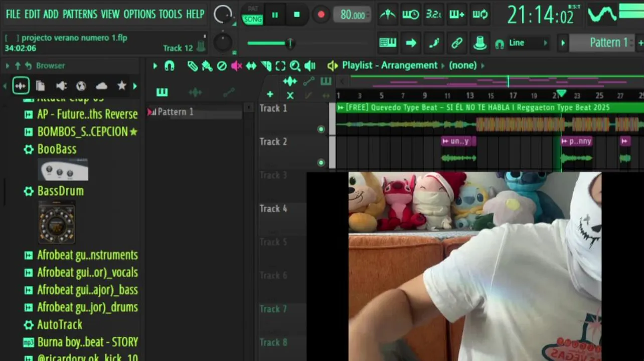This screenshot has width=644, height=361.
Task: Select the Slip tool
Action: click(251, 66)
